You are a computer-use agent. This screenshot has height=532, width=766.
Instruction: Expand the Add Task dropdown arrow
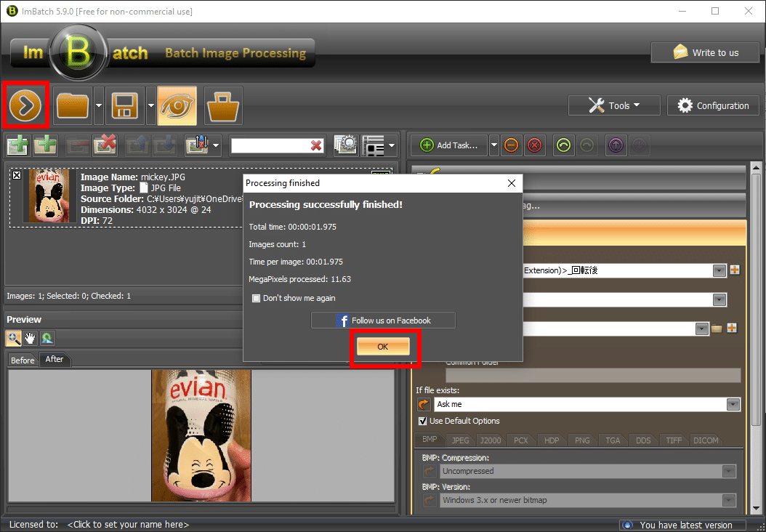pyautogui.click(x=494, y=145)
